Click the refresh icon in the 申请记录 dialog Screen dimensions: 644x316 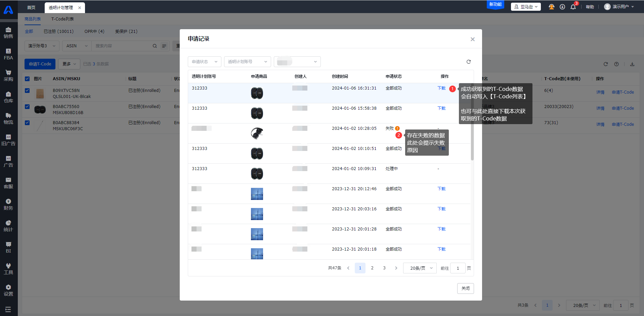pos(468,62)
